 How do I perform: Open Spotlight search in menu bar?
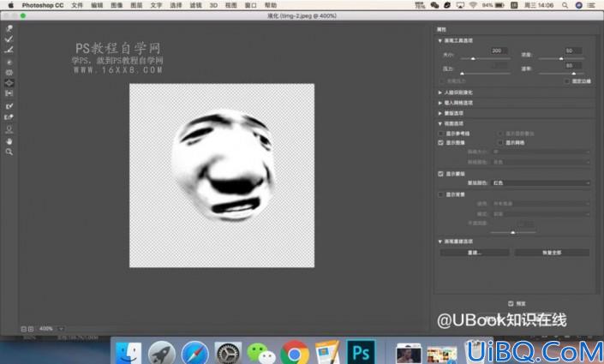pyautogui.click(x=565, y=5)
